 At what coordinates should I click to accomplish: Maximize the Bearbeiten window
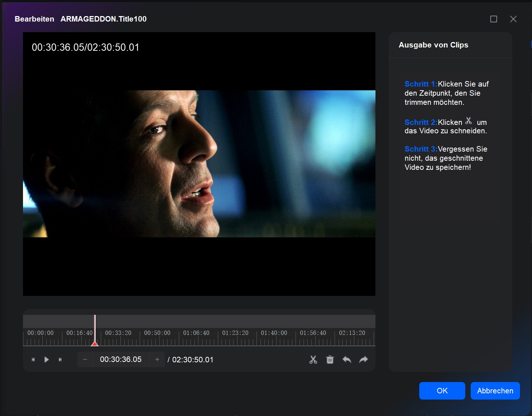(494, 19)
